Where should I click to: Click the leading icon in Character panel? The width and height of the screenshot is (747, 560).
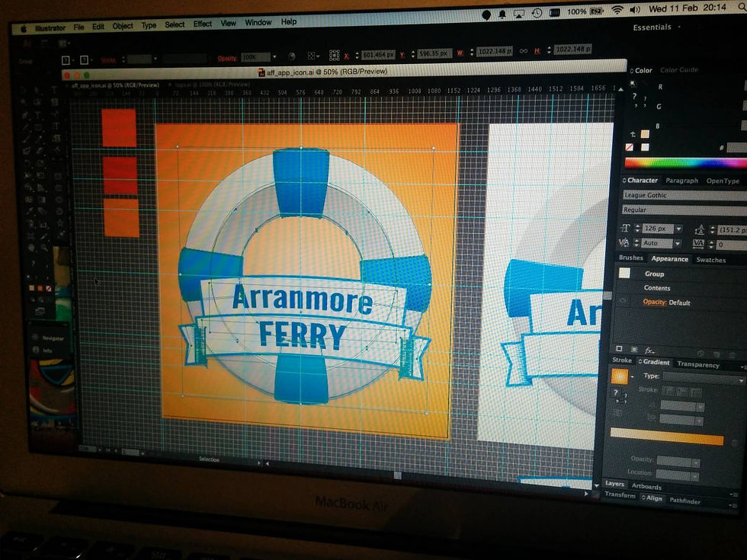700,230
